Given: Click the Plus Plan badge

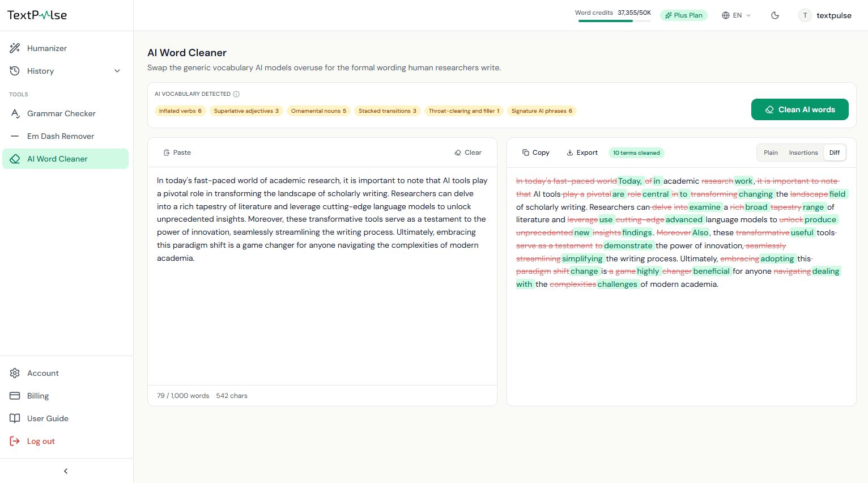Looking at the screenshot, I should (684, 15).
